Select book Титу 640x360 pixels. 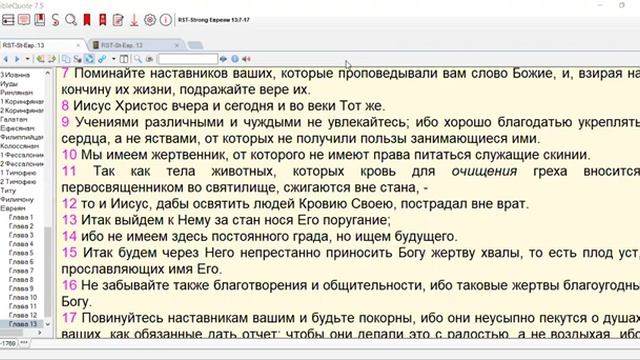(8, 191)
